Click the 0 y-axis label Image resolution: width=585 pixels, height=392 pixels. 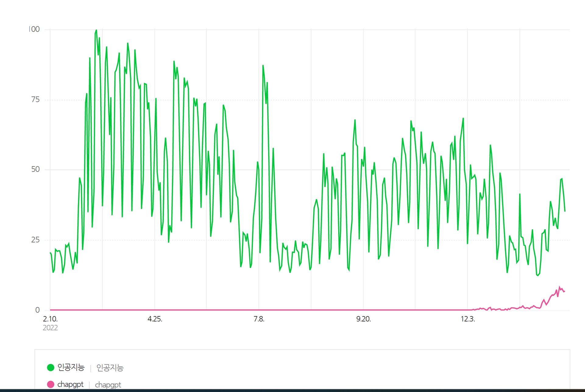click(x=37, y=310)
